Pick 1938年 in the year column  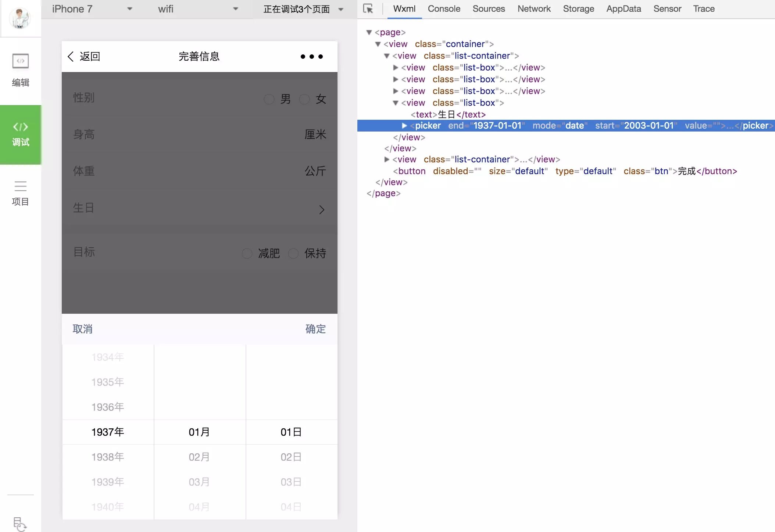[108, 457]
